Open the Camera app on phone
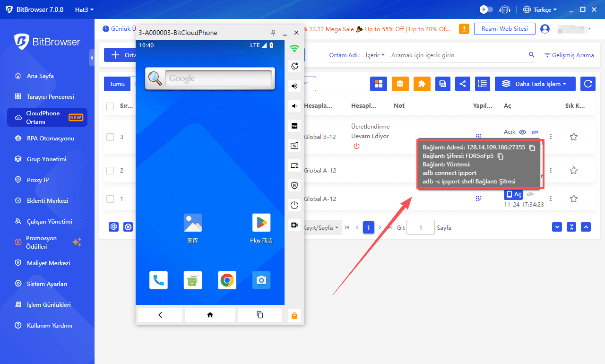Screen dimensions: 605x364 pos(261,280)
